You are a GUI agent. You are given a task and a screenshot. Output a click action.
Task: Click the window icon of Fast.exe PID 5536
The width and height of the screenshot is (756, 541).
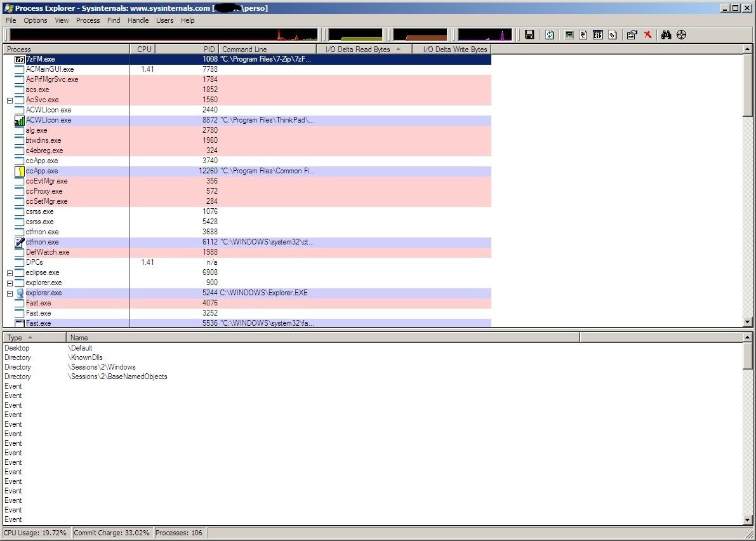click(x=19, y=323)
